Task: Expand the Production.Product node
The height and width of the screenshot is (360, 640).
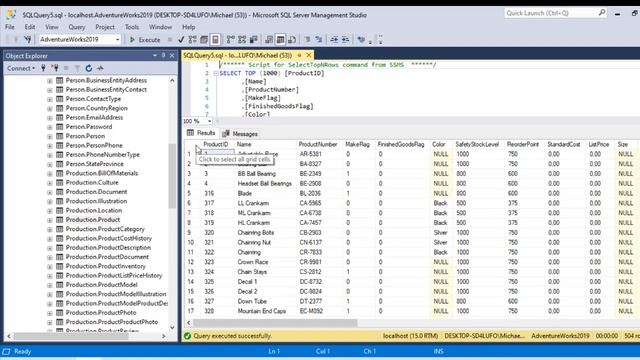Action: coord(50,220)
